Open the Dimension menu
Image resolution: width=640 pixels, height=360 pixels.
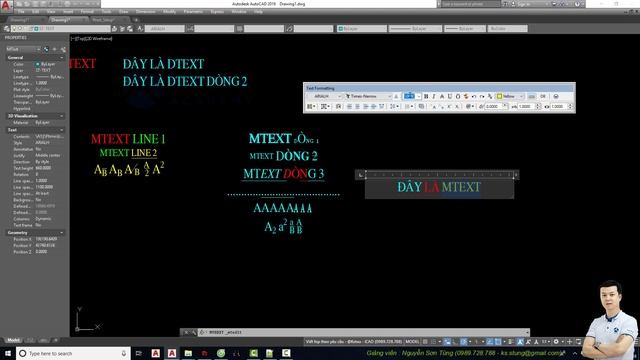pyautogui.click(x=145, y=12)
